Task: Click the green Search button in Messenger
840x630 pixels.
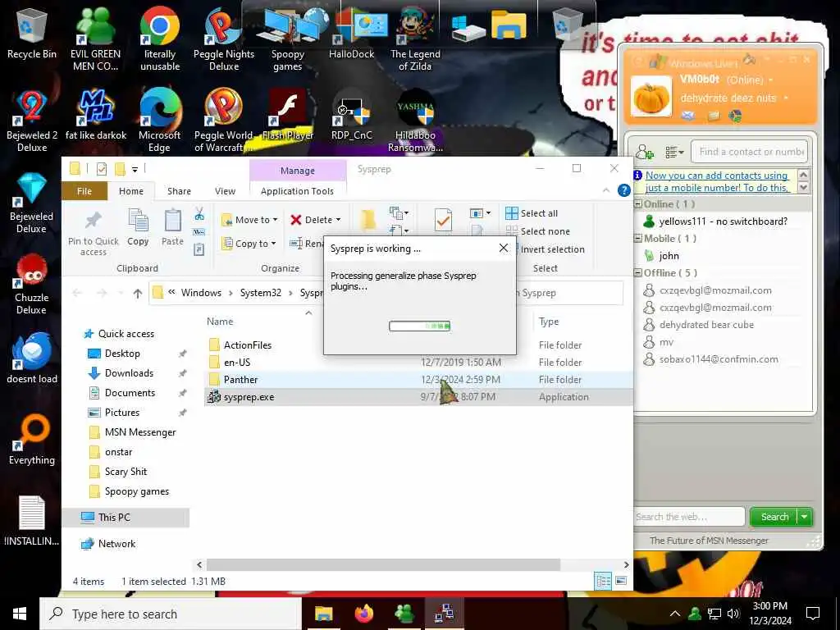Action: click(x=774, y=517)
